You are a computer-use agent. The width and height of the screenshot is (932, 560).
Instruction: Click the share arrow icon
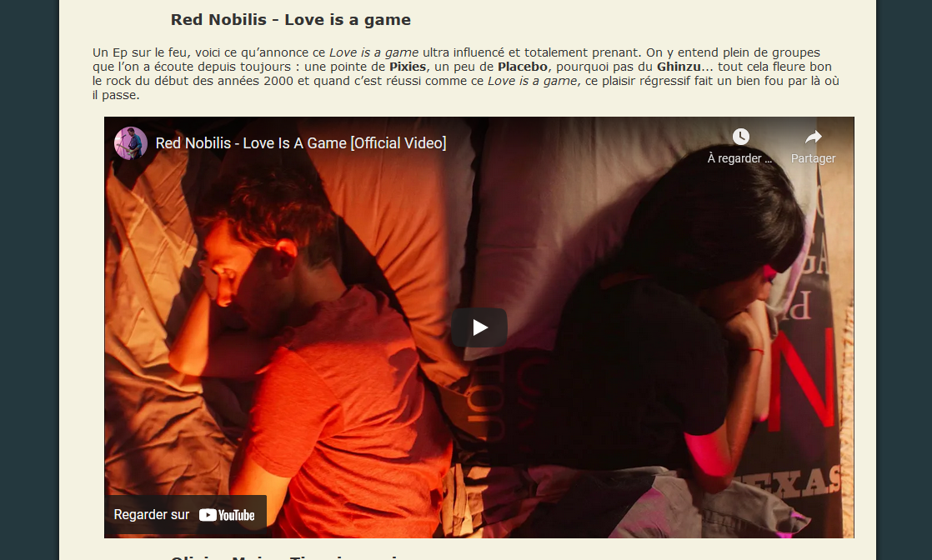pyautogui.click(x=813, y=137)
